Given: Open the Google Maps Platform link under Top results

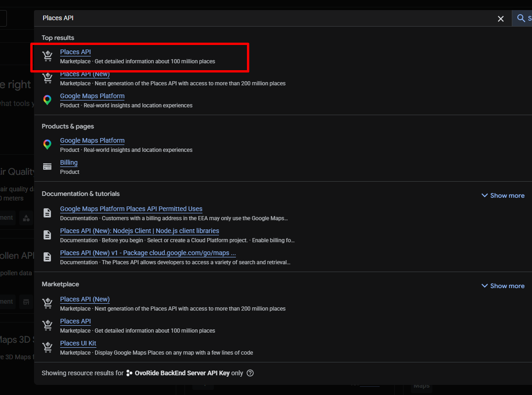Looking at the screenshot, I should [92, 96].
